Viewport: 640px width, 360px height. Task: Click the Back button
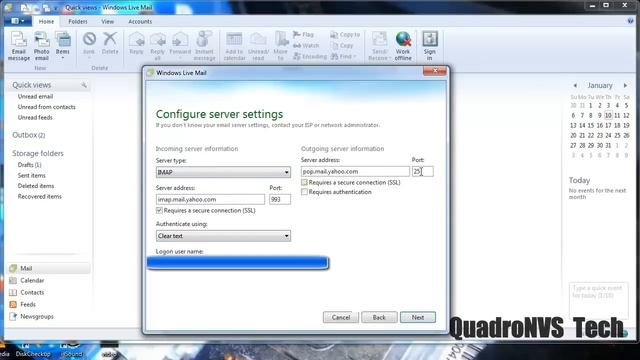point(379,317)
